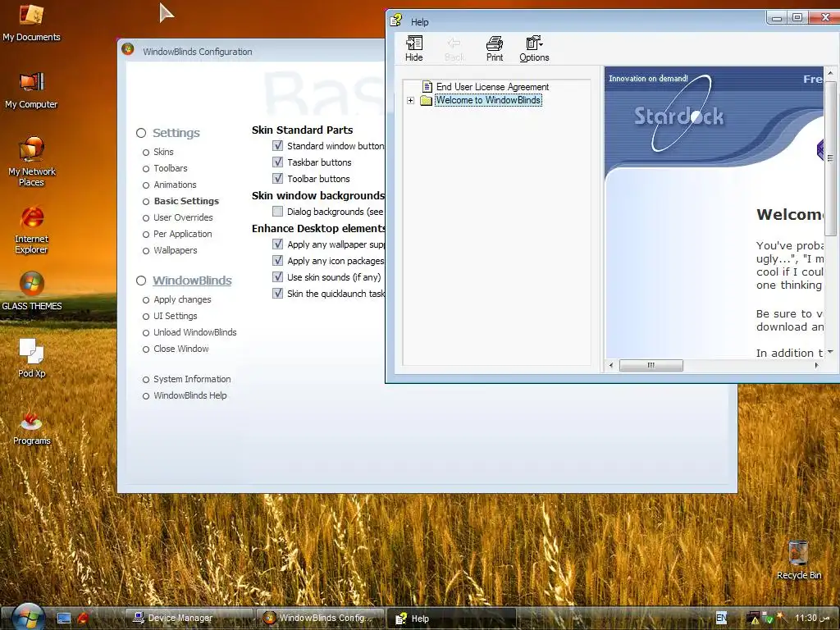
Task: Click the green shield tray icon
Action: click(x=768, y=619)
